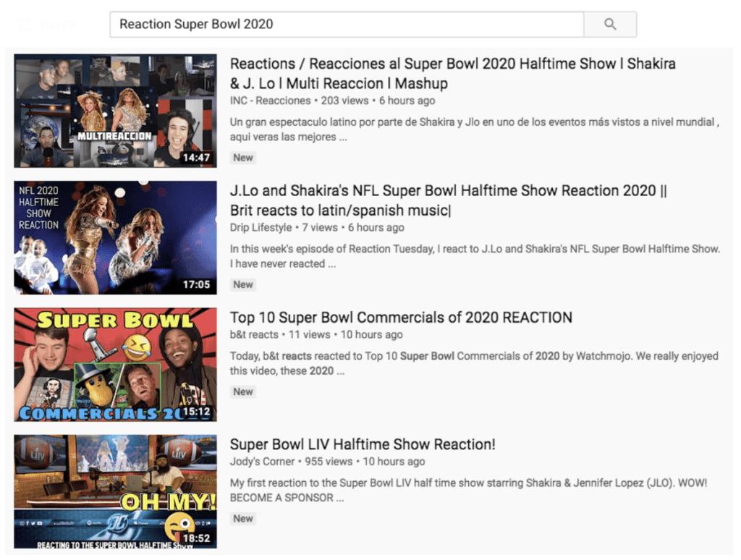
Task: Visit the Jody's Corner channel
Action: point(262,461)
